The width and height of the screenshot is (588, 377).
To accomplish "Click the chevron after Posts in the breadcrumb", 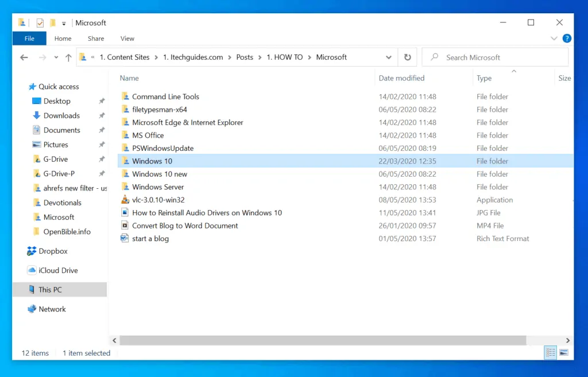I will [259, 57].
